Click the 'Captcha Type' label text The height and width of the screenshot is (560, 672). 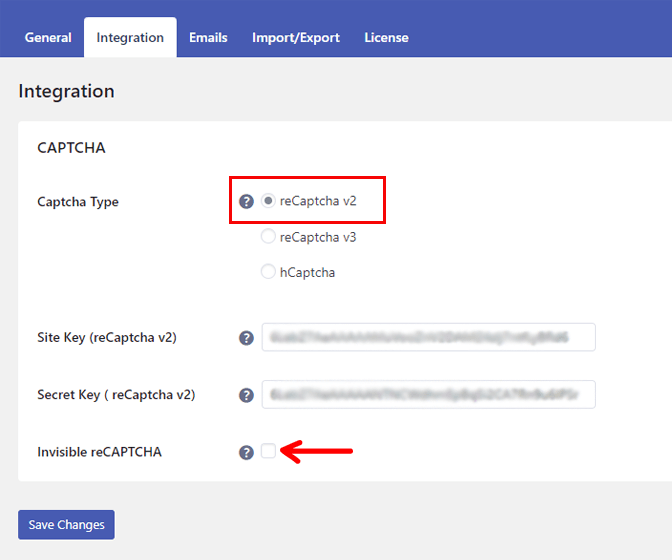[x=78, y=202]
